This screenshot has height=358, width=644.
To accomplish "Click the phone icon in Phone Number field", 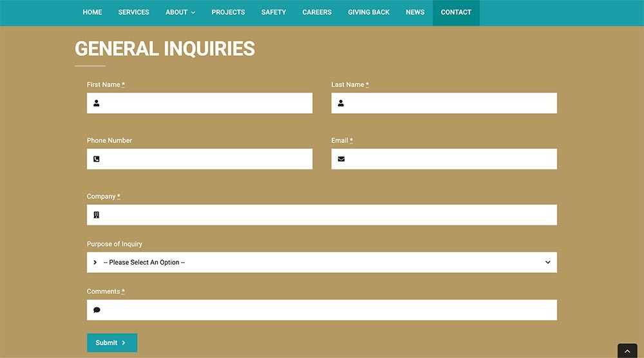I will 97,159.
